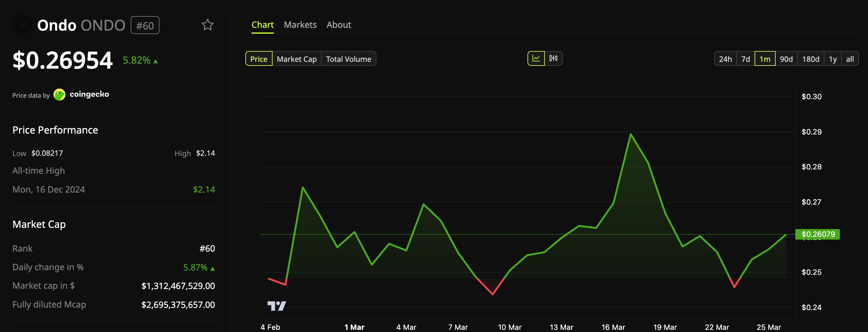The width and height of the screenshot is (868, 332).
Task: Click the Price Performance heading
Action: [55, 130]
